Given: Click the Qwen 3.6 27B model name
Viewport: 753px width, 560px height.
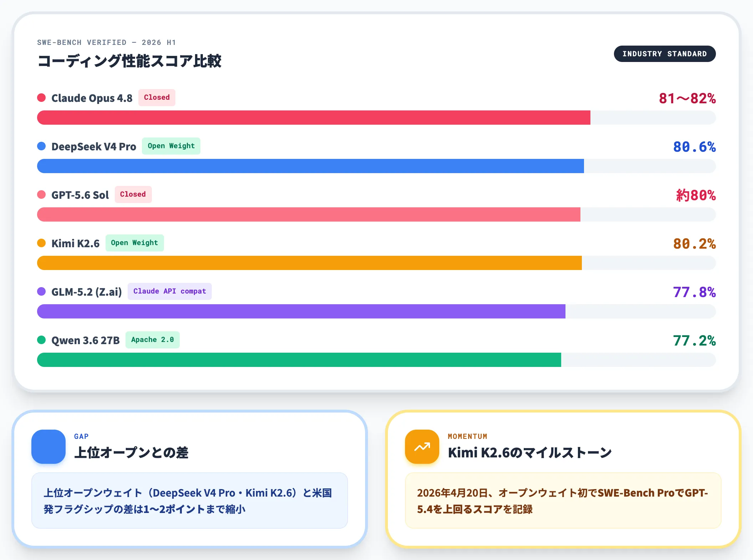Looking at the screenshot, I should (86, 340).
